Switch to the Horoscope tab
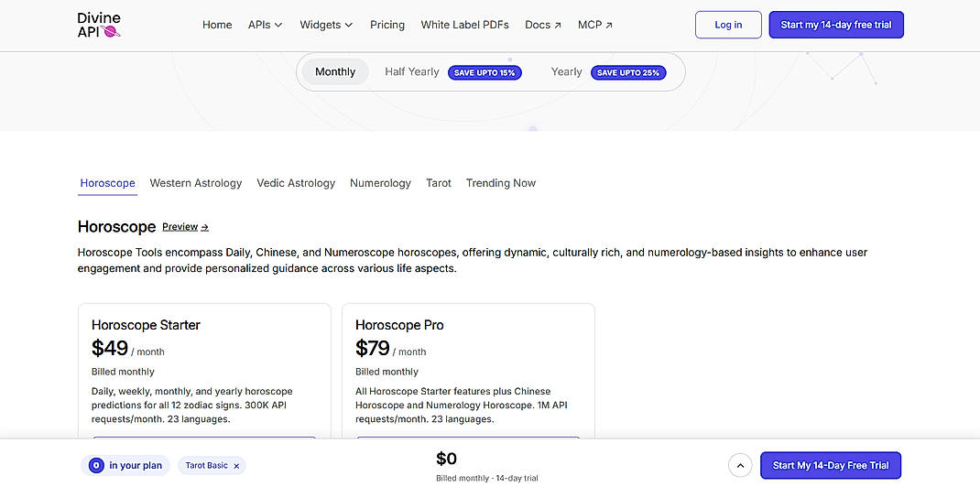This screenshot has width=980, height=487. [107, 183]
